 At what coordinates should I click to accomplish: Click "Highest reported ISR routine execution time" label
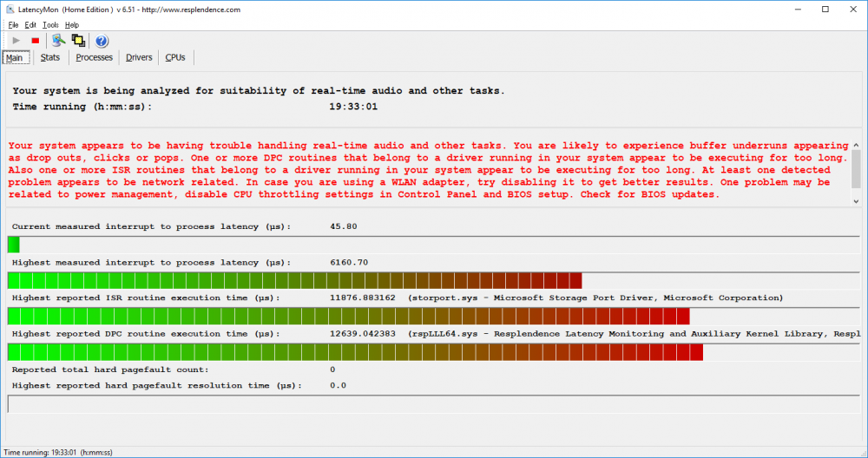click(146, 298)
